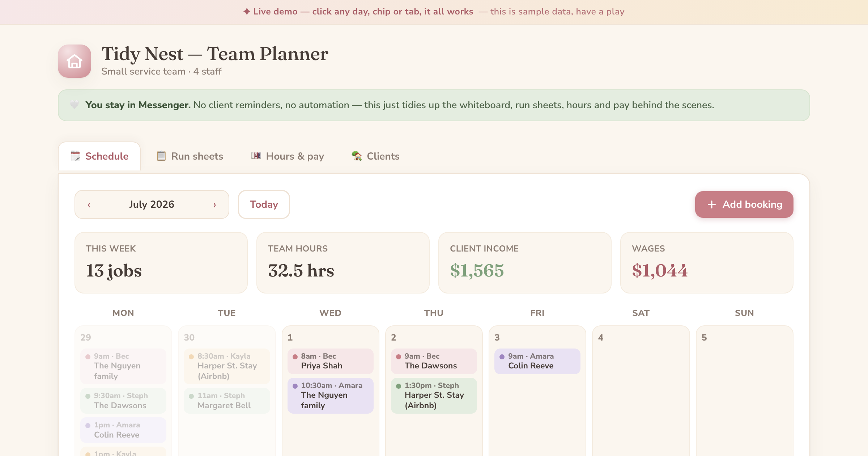
Task: Open 8am Bec Priya Shah booking
Action: click(331, 361)
